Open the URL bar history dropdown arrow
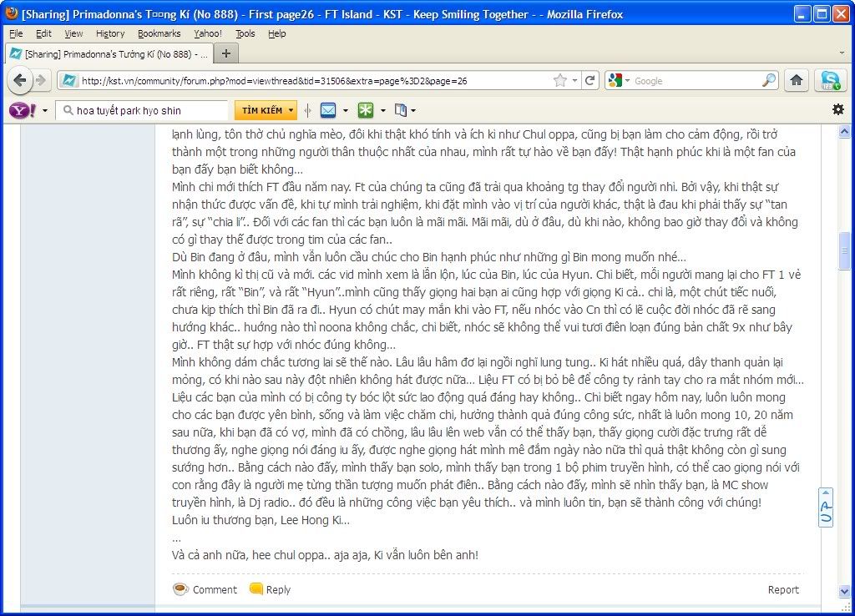The height and width of the screenshot is (616, 855). (574, 81)
